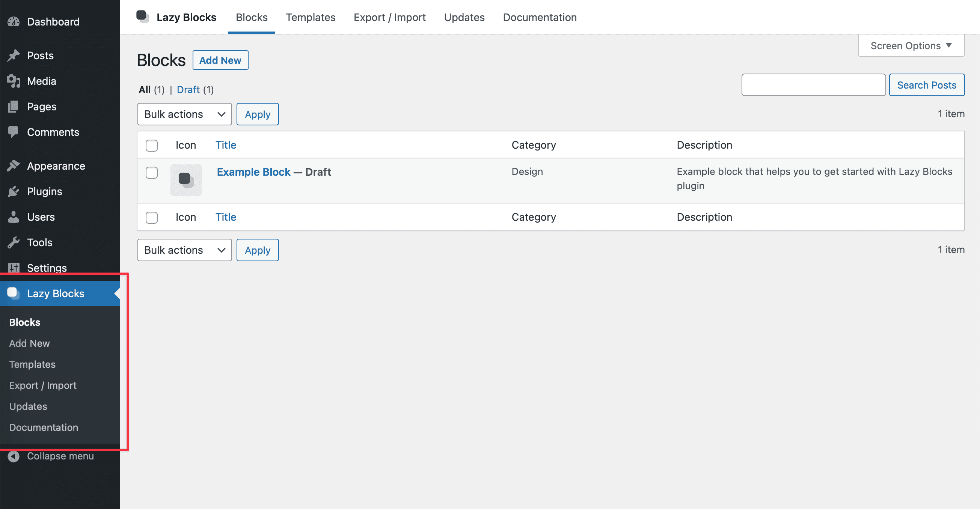Click the Add New button
Screen dimensions: 980x509
click(220, 60)
